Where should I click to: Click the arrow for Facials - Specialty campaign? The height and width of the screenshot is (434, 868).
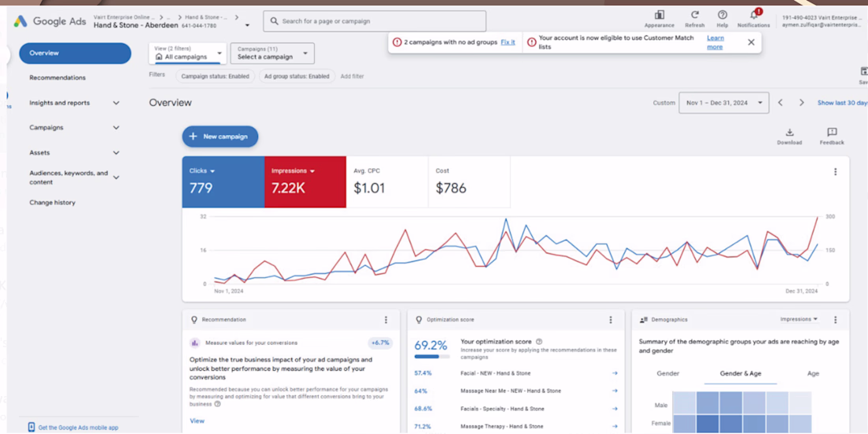click(615, 409)
